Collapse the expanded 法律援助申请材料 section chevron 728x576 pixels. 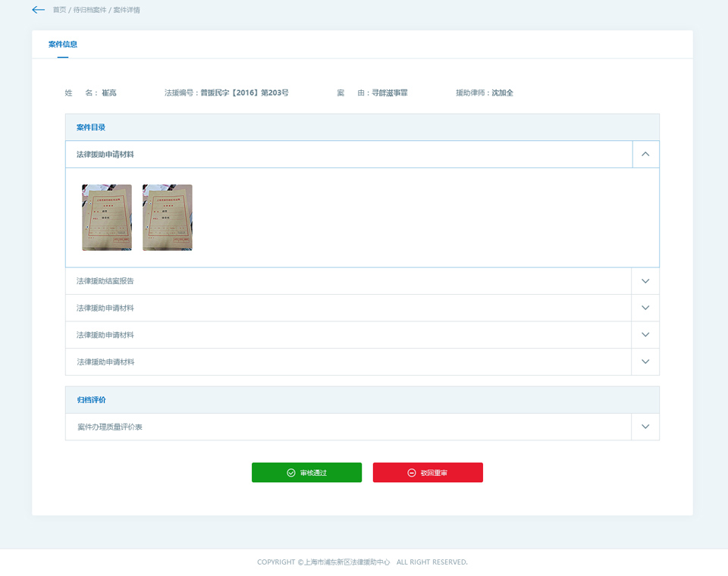pos(645,154)
